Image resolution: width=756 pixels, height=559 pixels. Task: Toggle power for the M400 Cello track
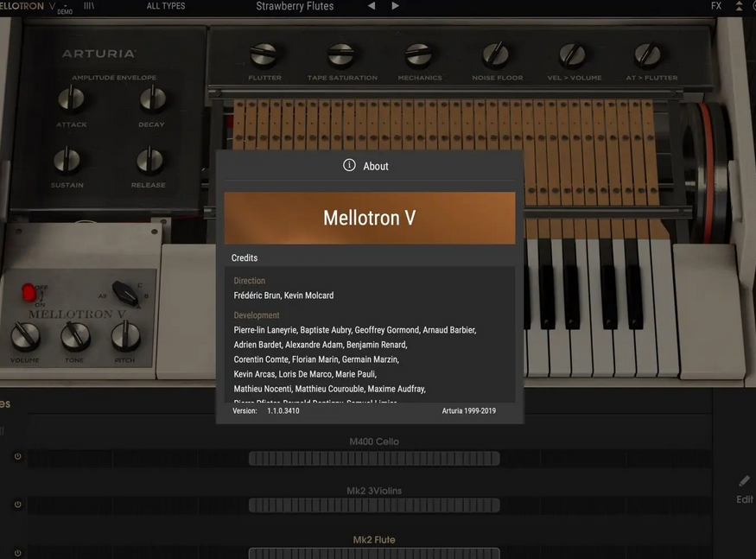tap(18, 456)
